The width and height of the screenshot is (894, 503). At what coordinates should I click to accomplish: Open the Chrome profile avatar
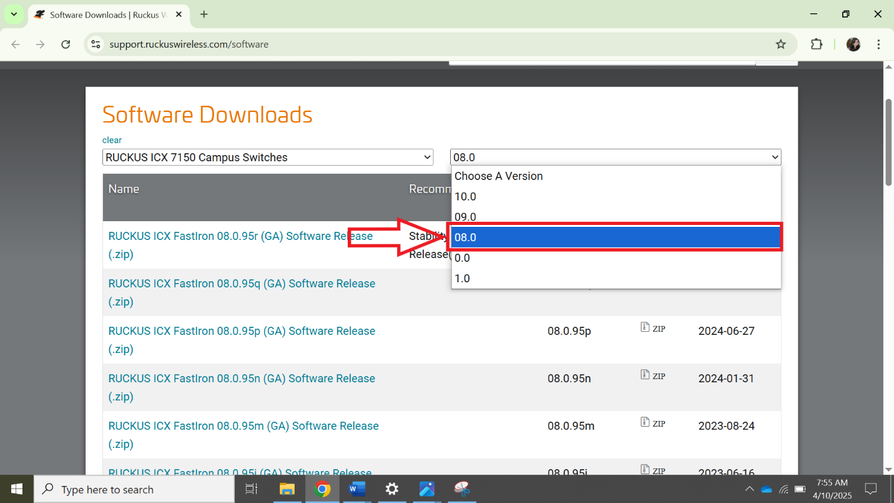(853, 44)
